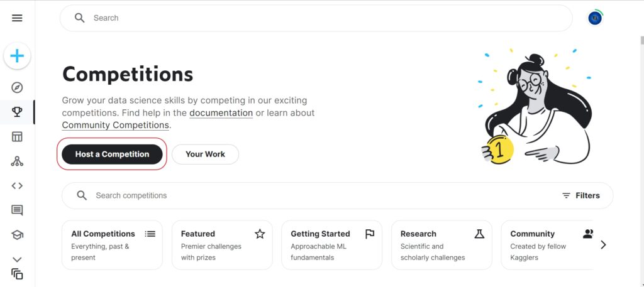Click the Search competitions field
This screenshot has width=644, height=287.
pos(314,195)
